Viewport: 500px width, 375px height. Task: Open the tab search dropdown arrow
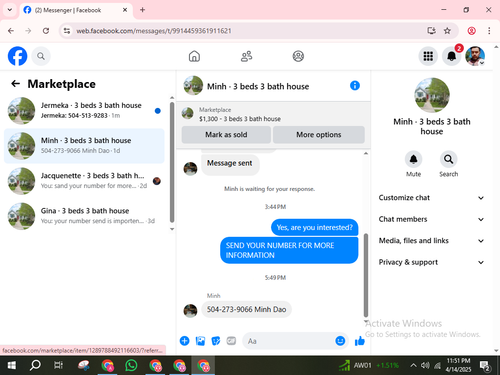[10, 10]
